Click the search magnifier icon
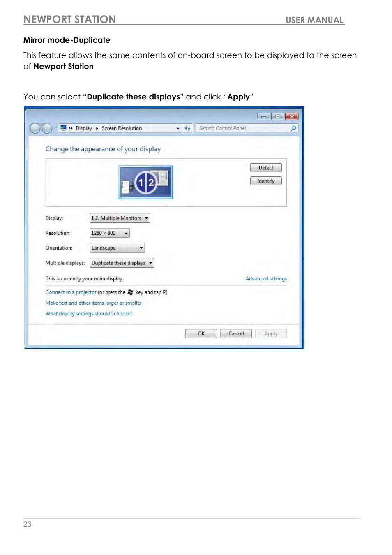The image size is (392, 555). pyautogui.click(x=293, y=128)
